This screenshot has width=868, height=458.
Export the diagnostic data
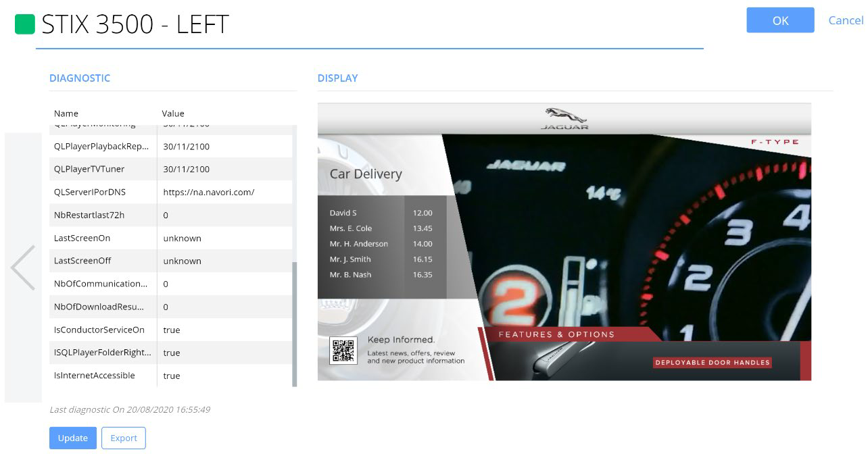pyautogui.click(x=124, y=438)
